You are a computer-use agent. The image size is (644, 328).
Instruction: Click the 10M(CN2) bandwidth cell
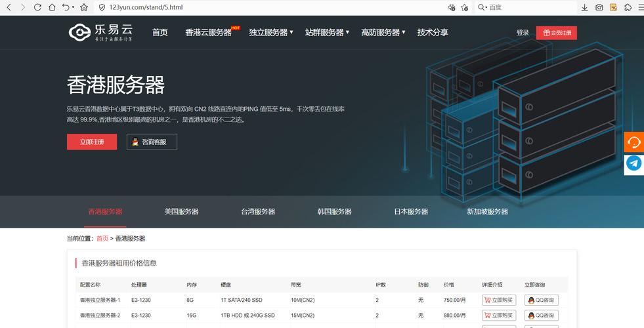pyautogui.click(x=303, y=300)
